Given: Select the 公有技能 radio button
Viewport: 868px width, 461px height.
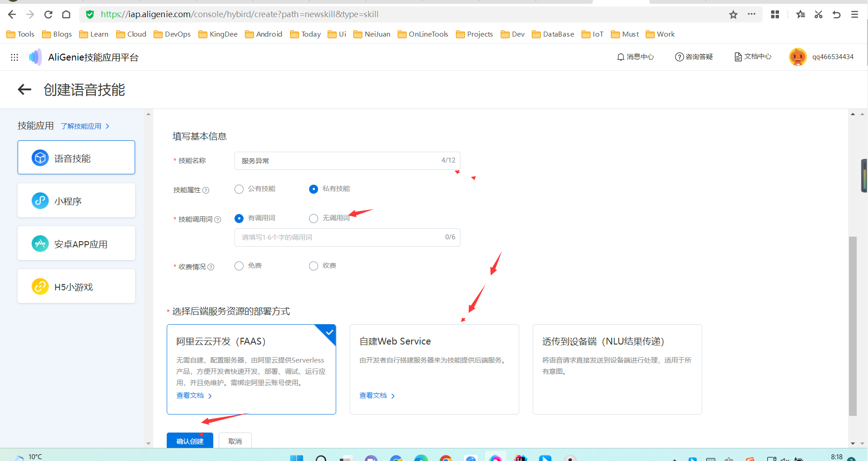Looking at the screenshot, I should tap(239, 189).
